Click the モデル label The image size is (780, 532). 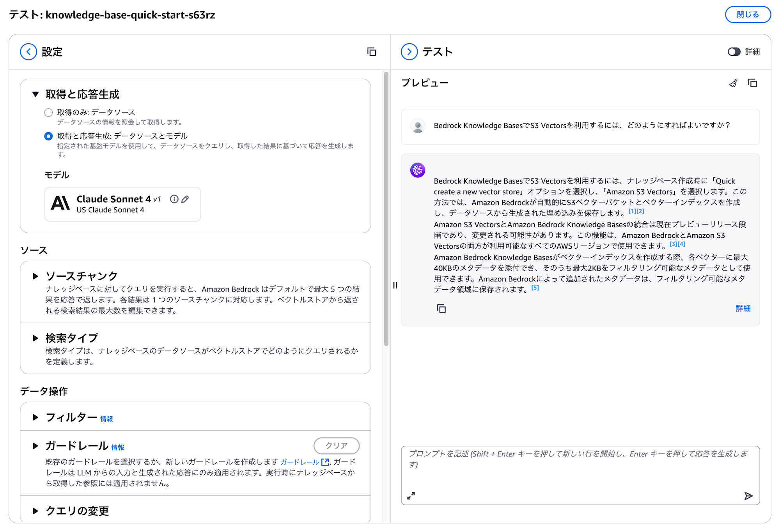point(57,175)
